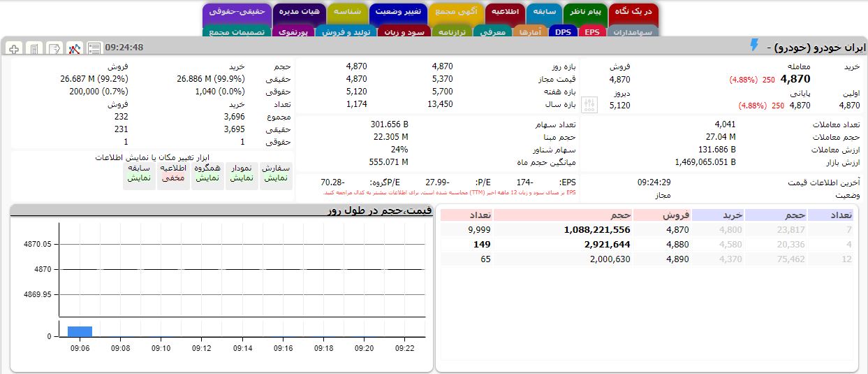Open the EPS tab
868x374 pixels.
click(x=592, y=31)
